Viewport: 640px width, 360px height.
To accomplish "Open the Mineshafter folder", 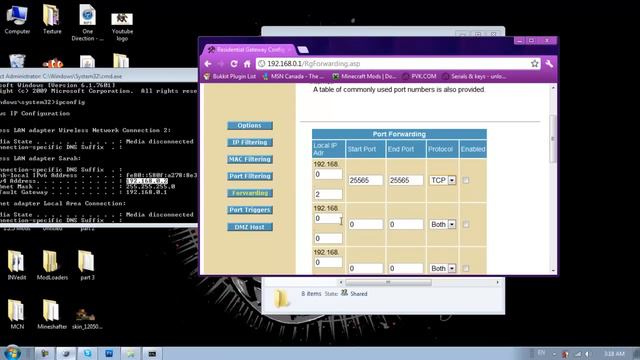I will 52,314.
